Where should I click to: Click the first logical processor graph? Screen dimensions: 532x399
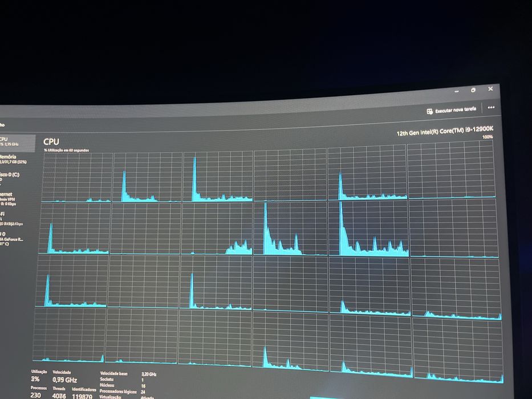[x=78, y=177]
